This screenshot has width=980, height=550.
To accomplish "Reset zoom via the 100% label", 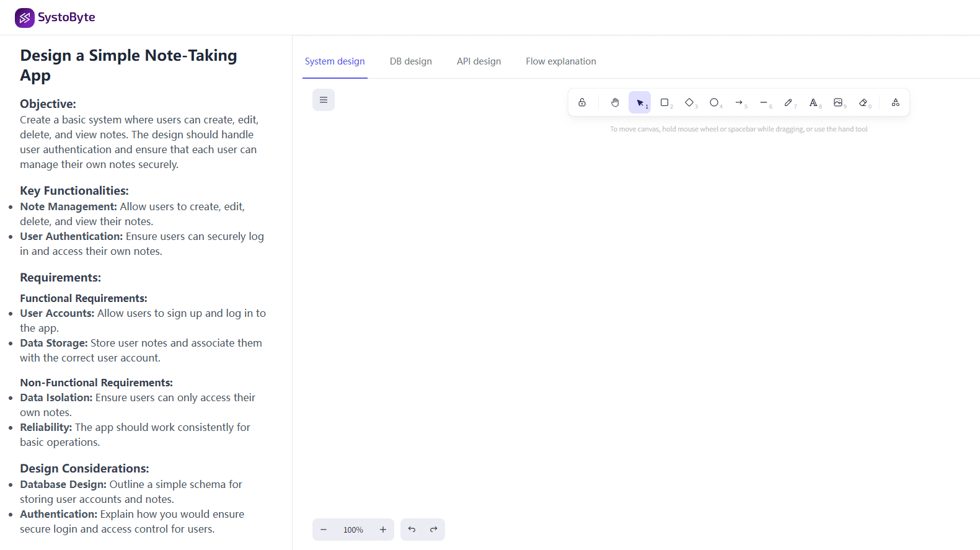I will (353, 530).
